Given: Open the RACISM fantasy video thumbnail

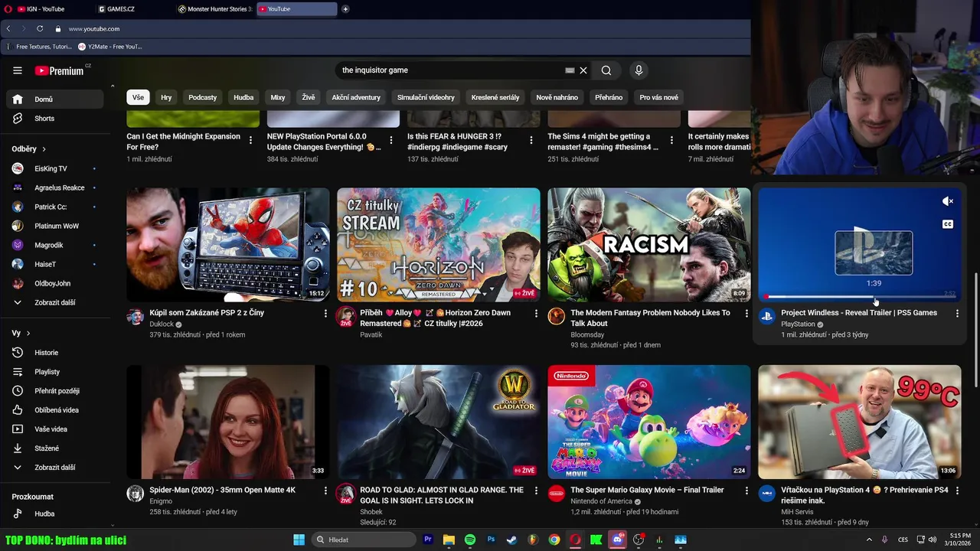Looking at the screenshot, I should (x=649, y=245).
